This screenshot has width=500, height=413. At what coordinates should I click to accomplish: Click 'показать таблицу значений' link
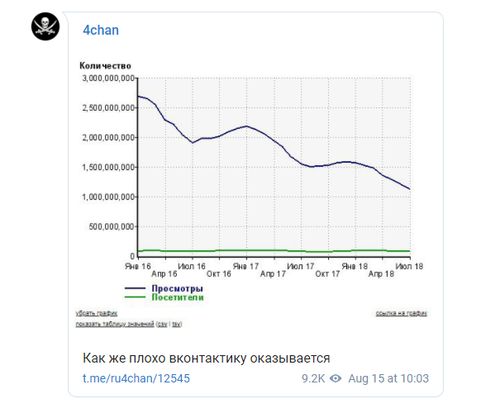[115, 324]
